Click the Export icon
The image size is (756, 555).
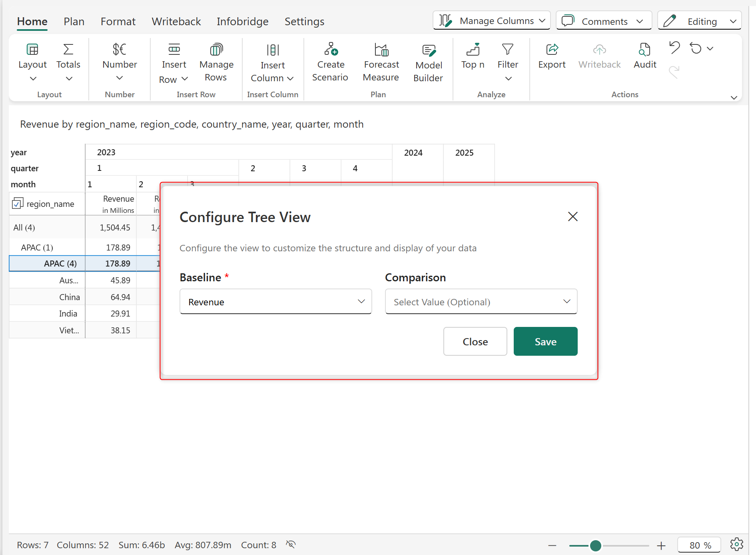pyautogui.click(x=552, y=50)
